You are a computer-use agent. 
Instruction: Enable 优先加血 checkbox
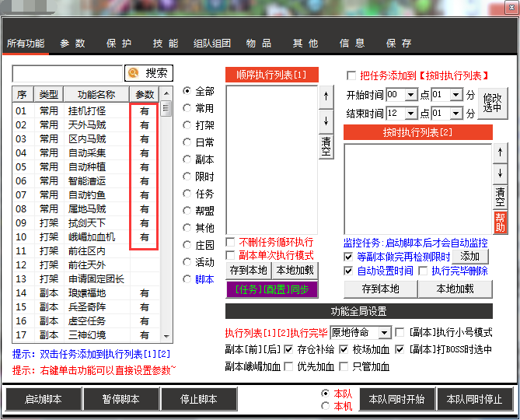(288, 366)
